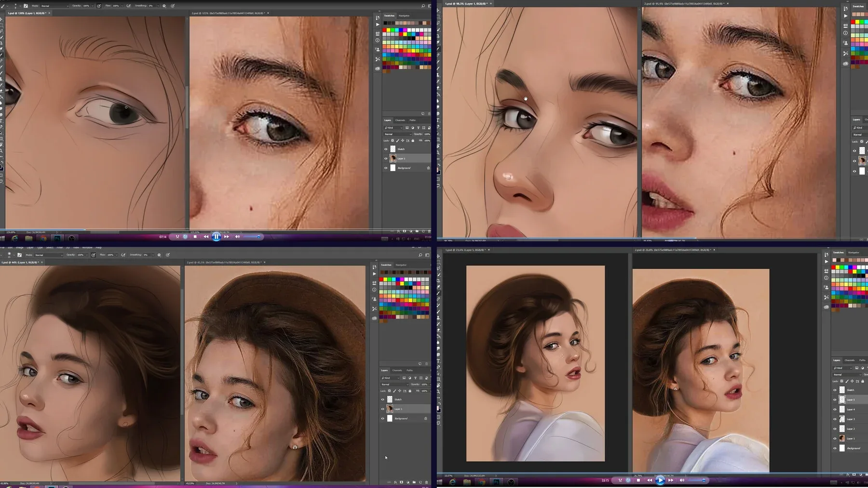Adjust volume slider in bottom-right media player
The width and height of the screenshot is (868, 488).
click(x=697, y=480)
